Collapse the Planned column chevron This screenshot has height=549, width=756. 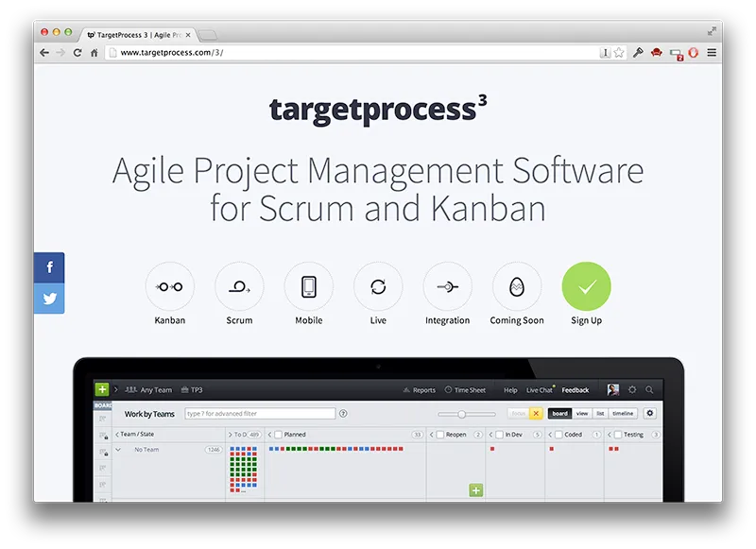(x=269, y=435)
